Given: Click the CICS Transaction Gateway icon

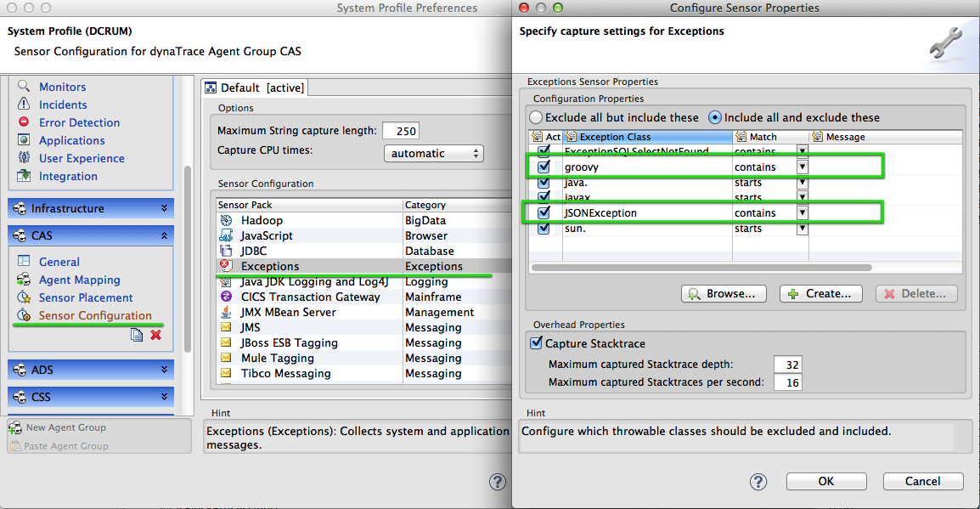Looking at the screenshot, I should point(226,297).
